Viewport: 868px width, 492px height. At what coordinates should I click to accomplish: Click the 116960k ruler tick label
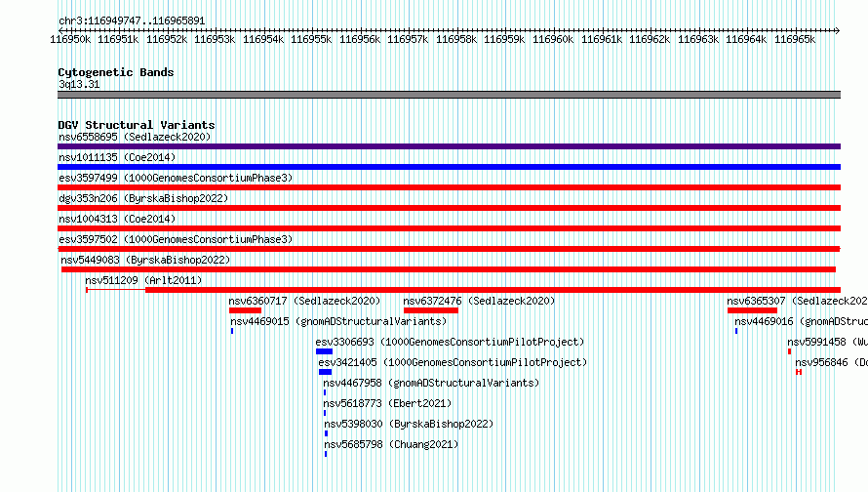(x=553, y=39)
